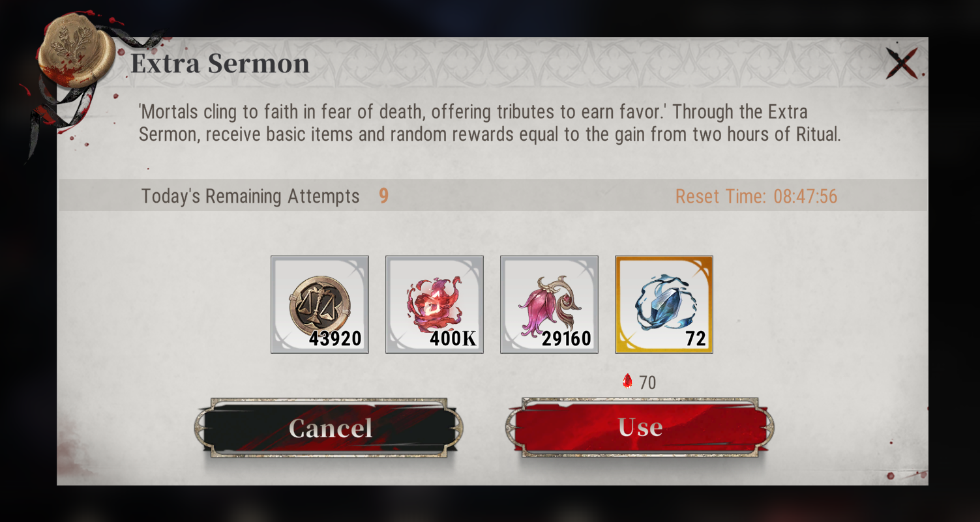This screenshot has width=980, height=522.
Task: Tap the 43920 quantity label
Action: [335, 339]
